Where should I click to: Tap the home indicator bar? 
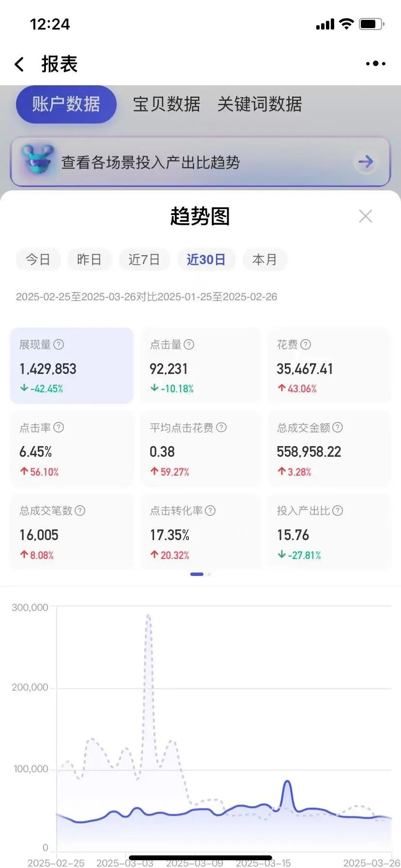click(x=200, y=858)
